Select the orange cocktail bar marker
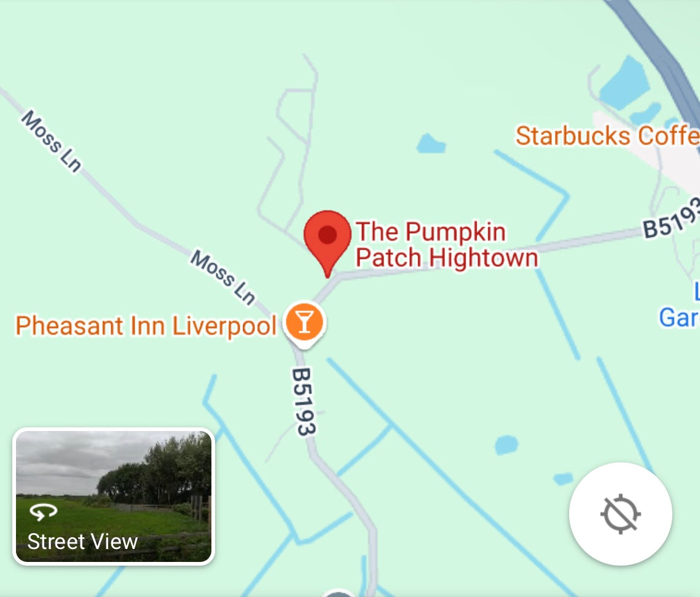 tap(304, 323)
